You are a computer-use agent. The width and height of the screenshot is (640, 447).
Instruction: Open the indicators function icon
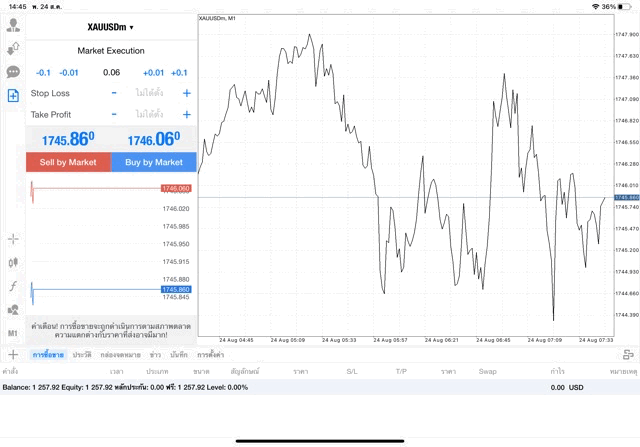coord(13,286)
